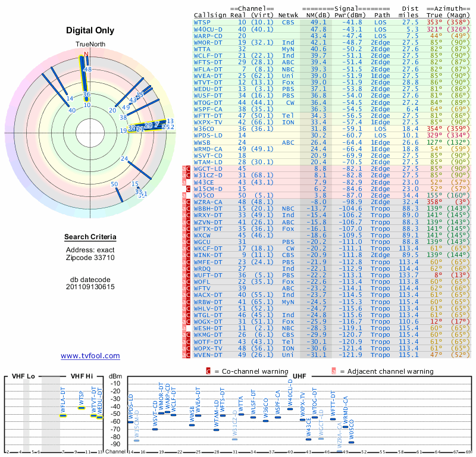Click the Callsign column header

click(210, 15)
